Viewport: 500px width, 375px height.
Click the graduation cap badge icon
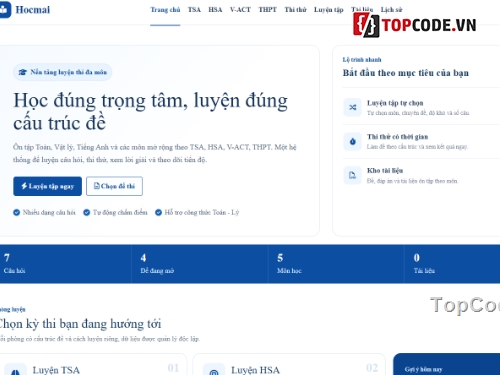pos(22,72)
